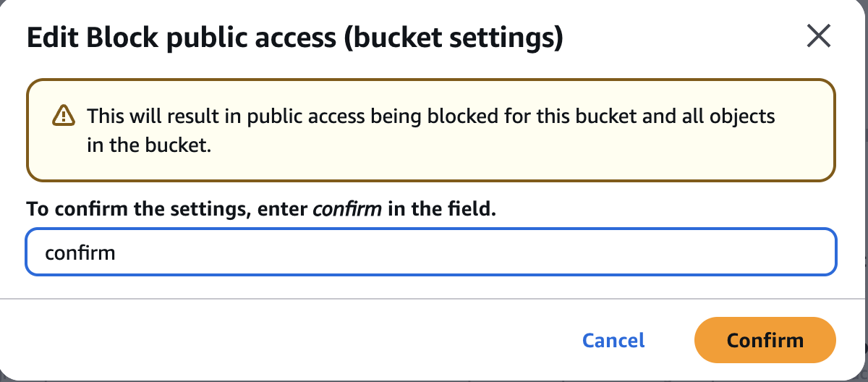
Task: Click the warning triangle icon
Action: (x=64, y=116)
